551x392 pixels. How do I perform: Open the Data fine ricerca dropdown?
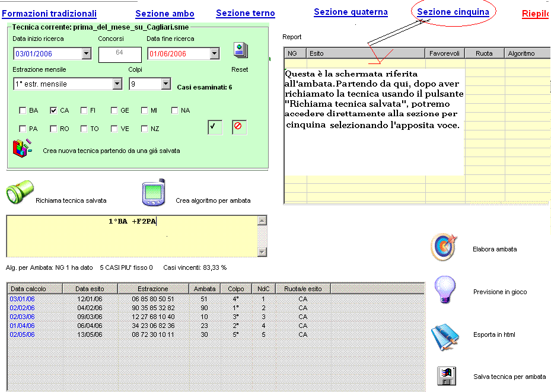214,54
